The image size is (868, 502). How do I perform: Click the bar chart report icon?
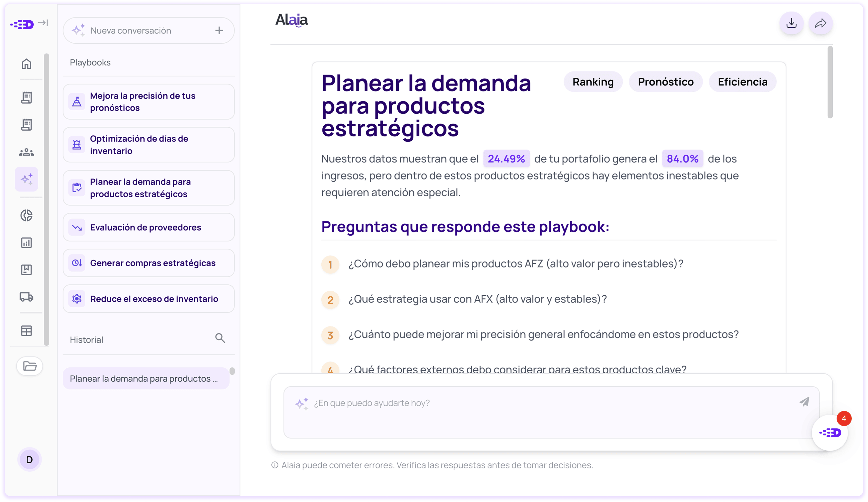27,243
